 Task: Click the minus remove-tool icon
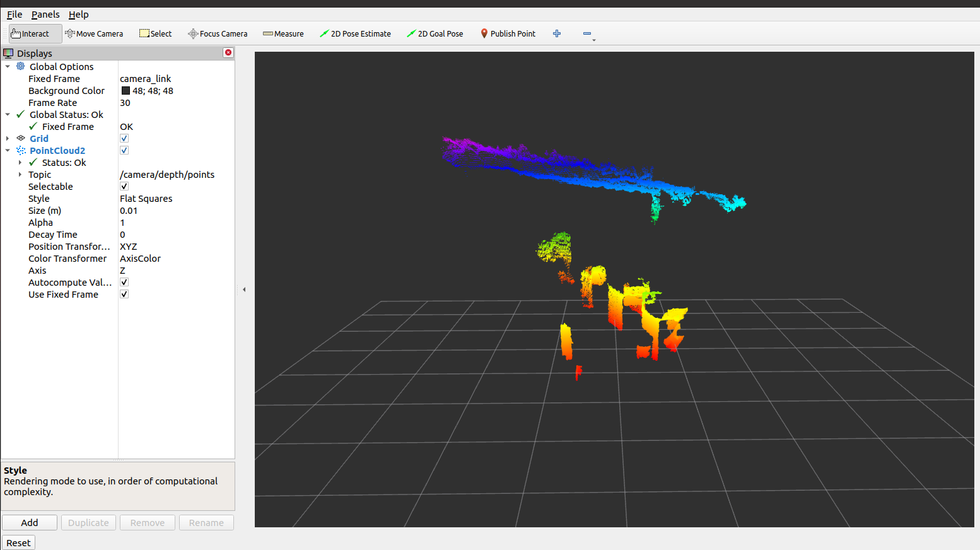coord(587,33)
